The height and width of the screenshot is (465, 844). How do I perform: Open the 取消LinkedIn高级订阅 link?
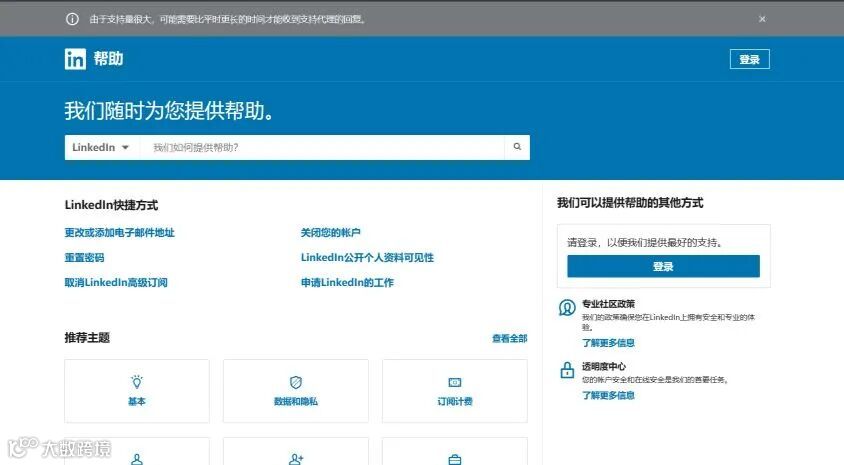116,283
